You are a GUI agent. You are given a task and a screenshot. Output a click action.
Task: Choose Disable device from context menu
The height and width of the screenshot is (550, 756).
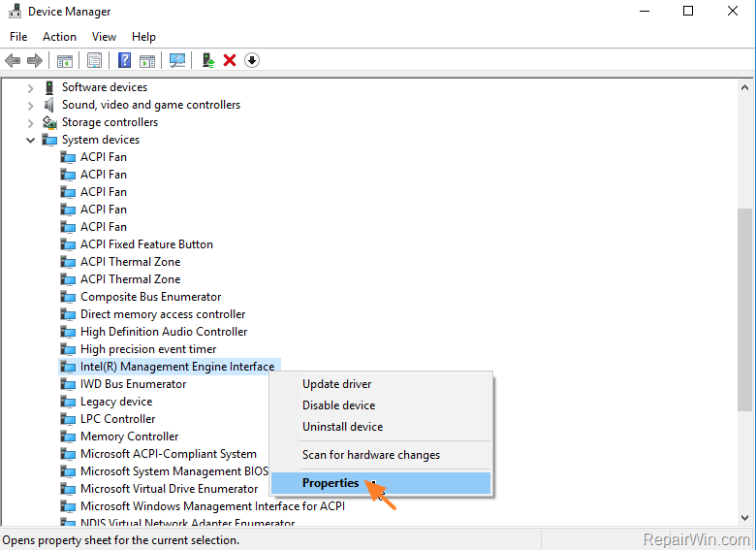pos(381,405)
